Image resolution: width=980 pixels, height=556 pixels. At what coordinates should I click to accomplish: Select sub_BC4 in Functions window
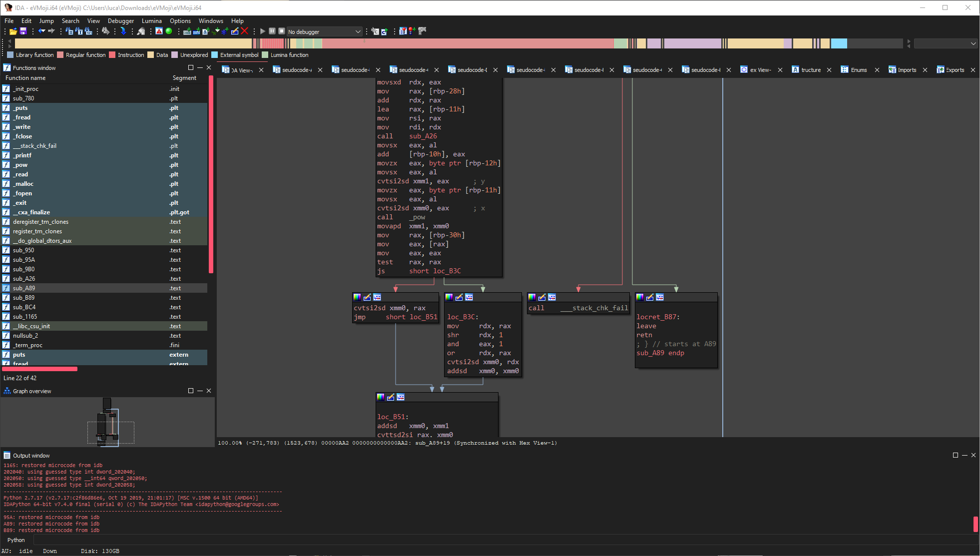pos(24,307)
